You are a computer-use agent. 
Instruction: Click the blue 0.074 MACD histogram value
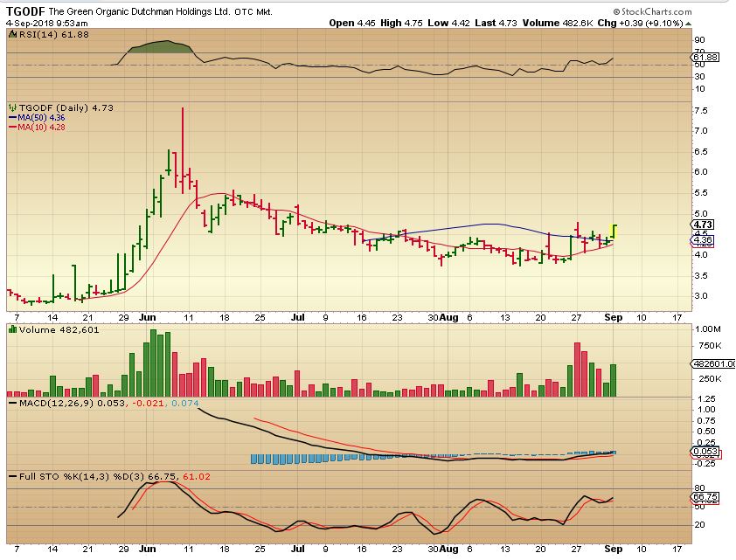coord(185,404)
